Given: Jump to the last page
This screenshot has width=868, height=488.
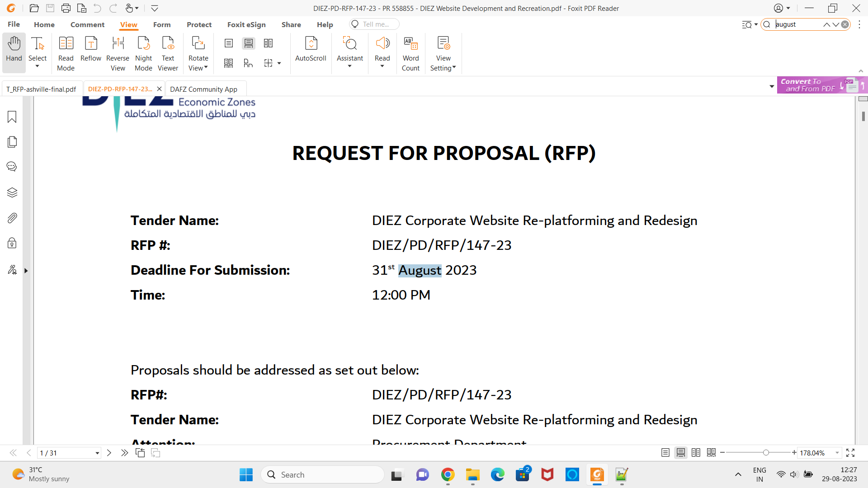Looking at the screenshot, I should [x=124, y=453].
